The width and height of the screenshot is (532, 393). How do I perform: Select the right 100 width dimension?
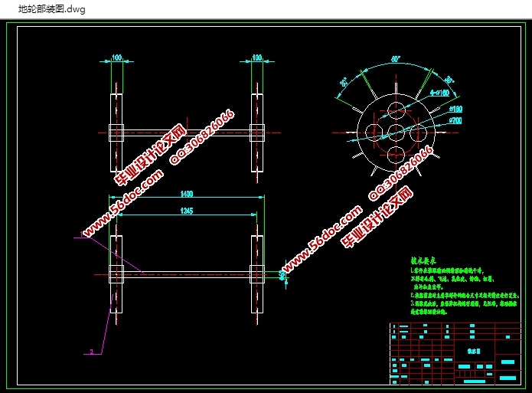pyautogui.click(x=256, y=57)
